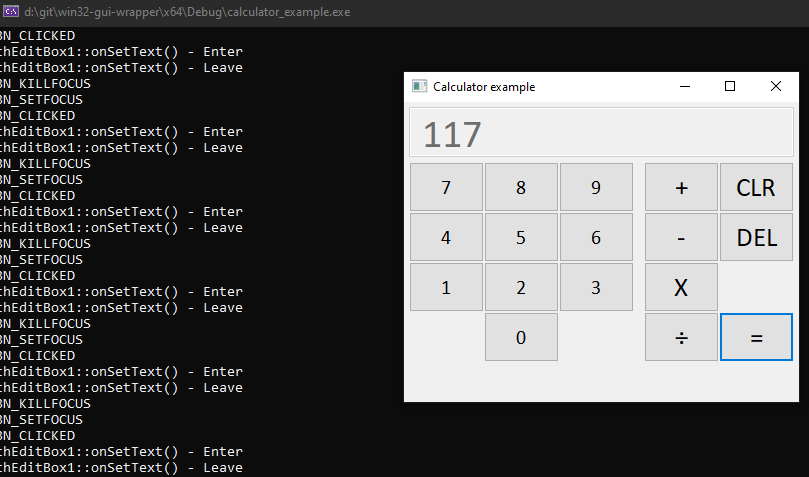Viewport: 809px width, 477px height.
Task: Click the calculator display showing 117
Action: (x=600, y=133)
